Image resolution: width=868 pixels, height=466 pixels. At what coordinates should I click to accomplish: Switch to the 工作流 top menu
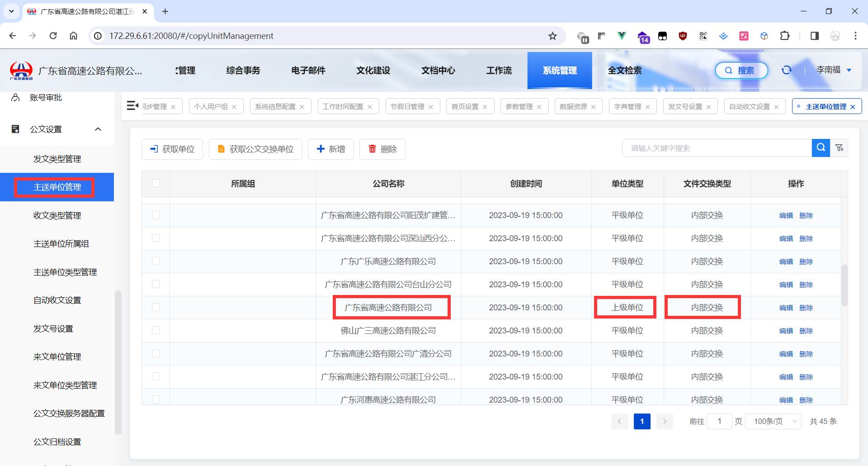(499, 71)
